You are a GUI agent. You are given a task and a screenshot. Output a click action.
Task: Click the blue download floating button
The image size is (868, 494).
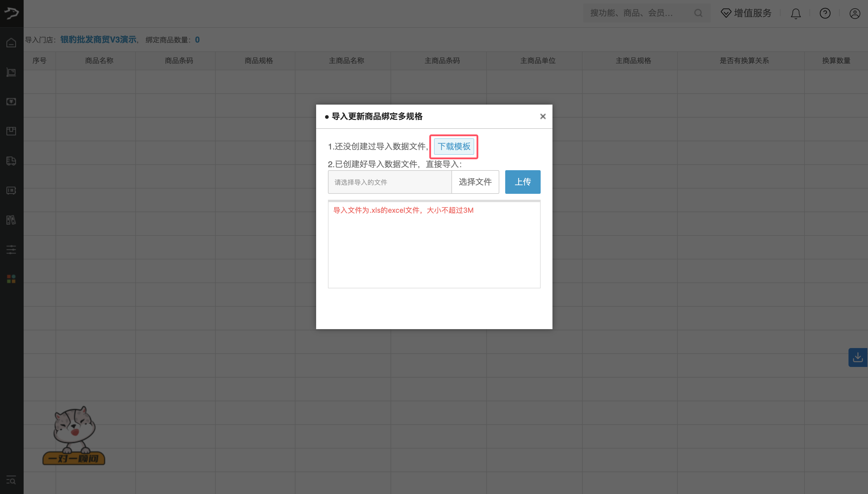point(857,357)
